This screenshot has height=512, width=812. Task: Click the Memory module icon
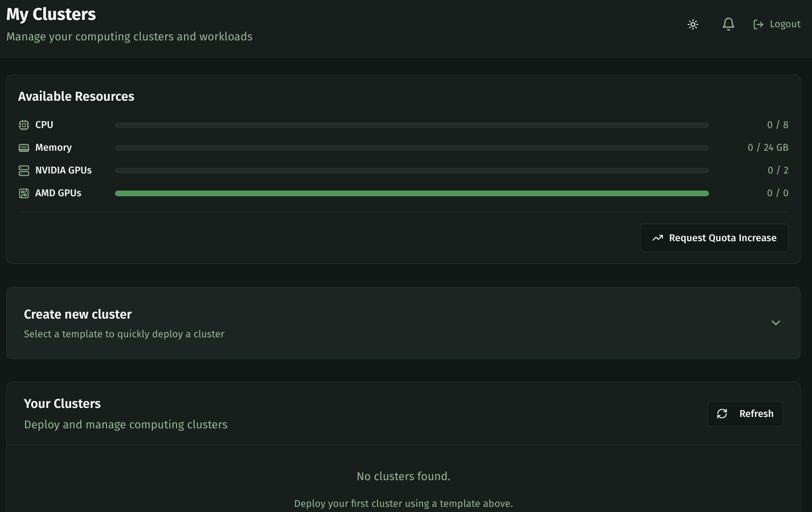point(24,148)
